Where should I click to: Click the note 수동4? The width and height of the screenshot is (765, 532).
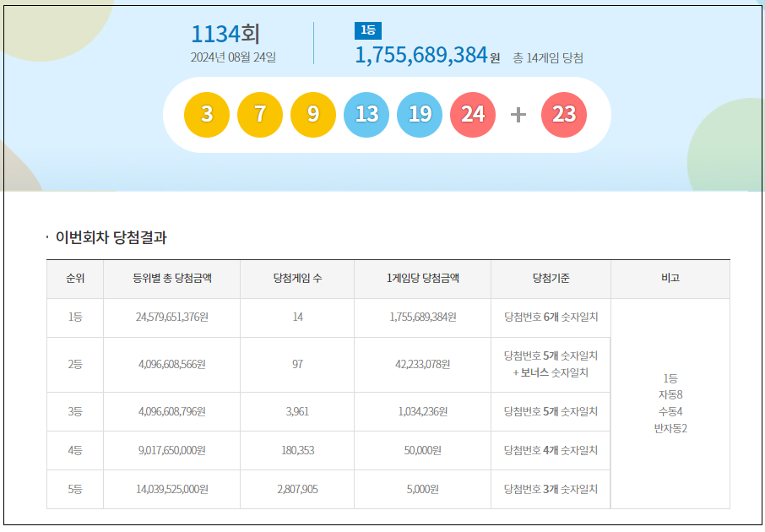point(670,411)
